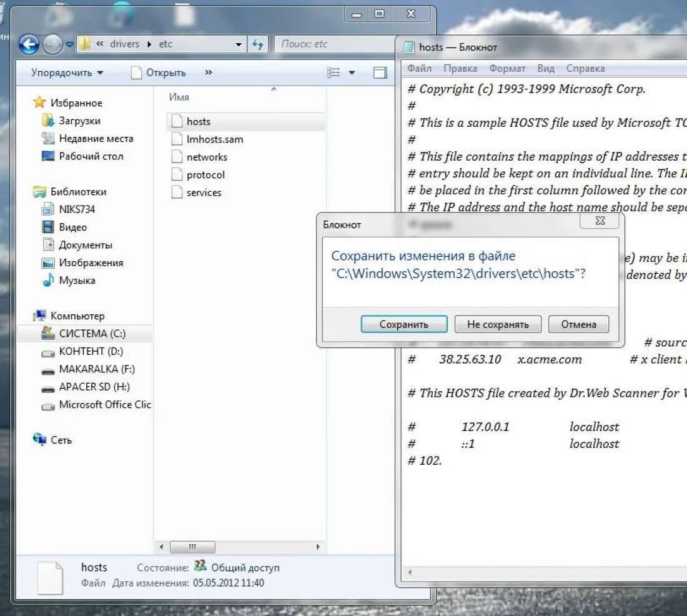Select Microsoft Office Clic drive

pyautogui.click(x=105, y=405)
